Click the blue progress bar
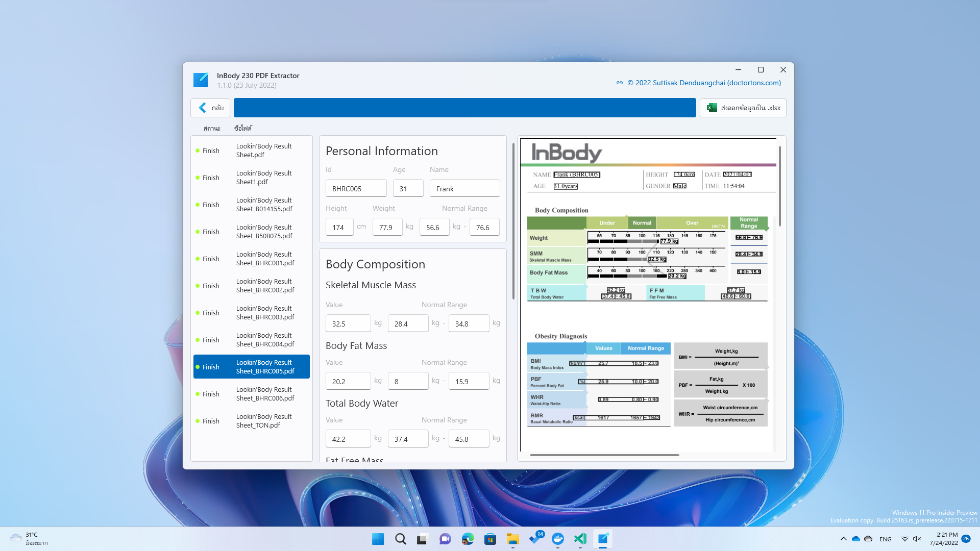The height and width of the screenshot is (551, 980). click(464, 108)
